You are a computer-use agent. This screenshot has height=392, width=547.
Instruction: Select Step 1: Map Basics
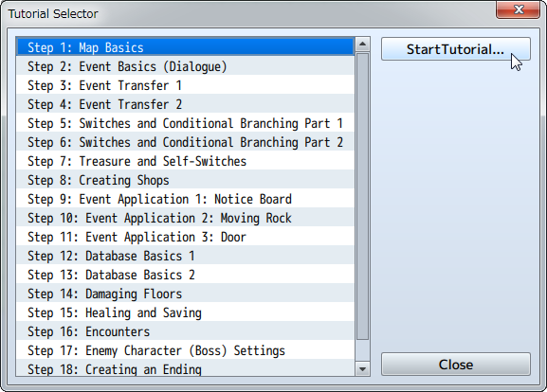185,47
